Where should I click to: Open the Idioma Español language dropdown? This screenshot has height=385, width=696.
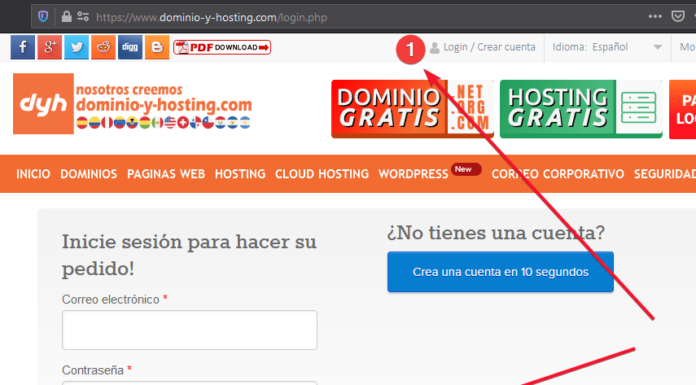coord(607,47)
